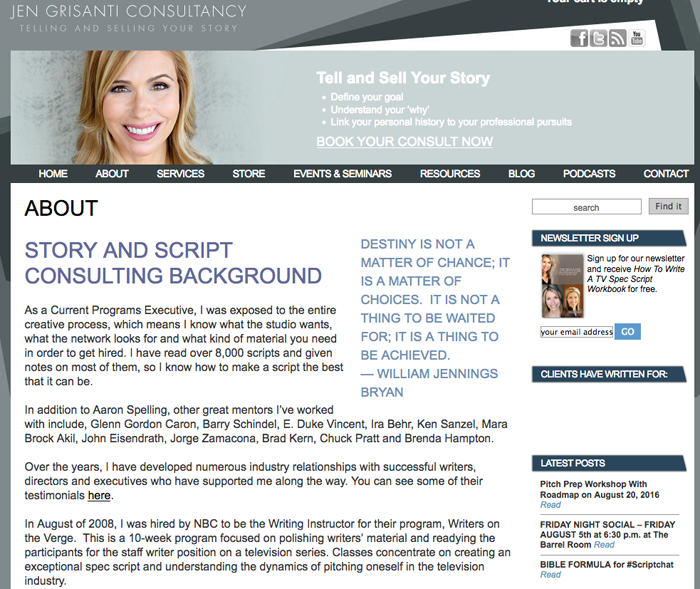Image resolution: width=700 pixels, height=589 pixels.
Task: Click the Jen Grisanti Consultancy logo
Action: tap(128, 18)
